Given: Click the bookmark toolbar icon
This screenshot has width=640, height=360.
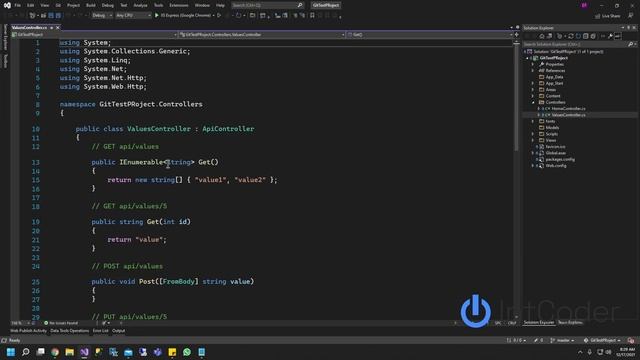Looking at the screenshot, I should tap(312, 16).
